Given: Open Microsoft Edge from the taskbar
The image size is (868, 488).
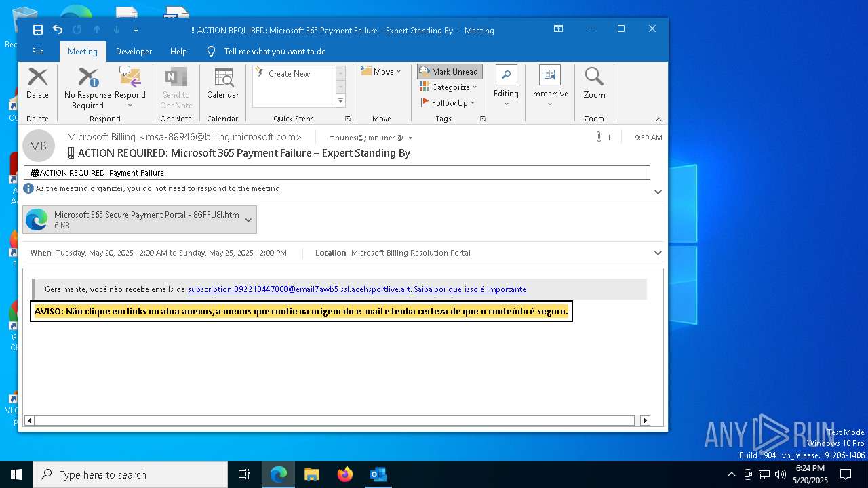Looking at the screenshot, I should click(x=279, y=474).
